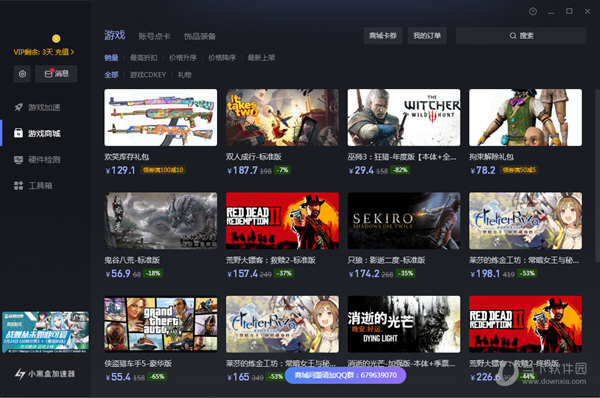This screenshot has height=398, width=600.
Task: Click the -82% discount badge
Action: point(400,170)
